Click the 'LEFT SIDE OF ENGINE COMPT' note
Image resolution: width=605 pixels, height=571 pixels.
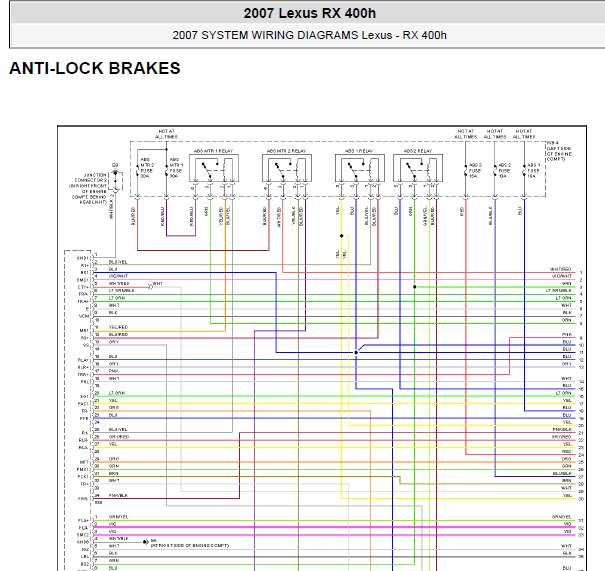pos(559,154)
